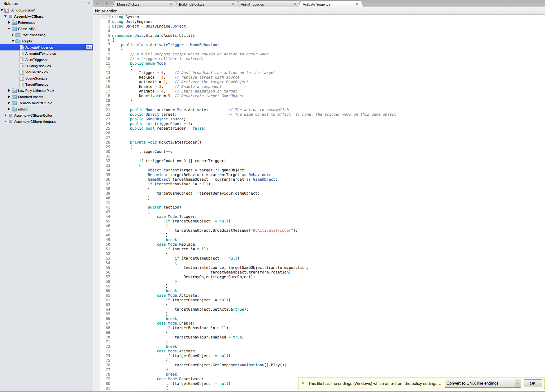Image resolution: width=545 pixels, height=392 pixels.
Task: Close the BuildingBlock.cs tab
Action: click(x=233, y=4)
